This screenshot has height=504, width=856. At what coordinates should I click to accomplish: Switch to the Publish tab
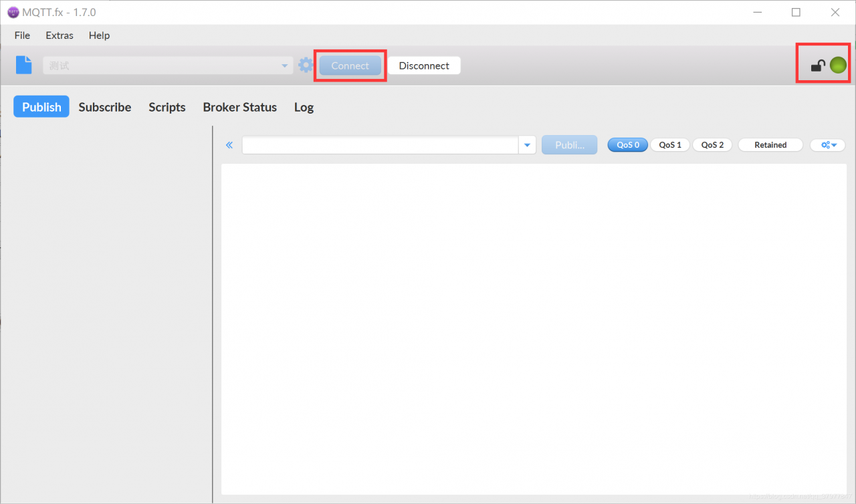41,107
